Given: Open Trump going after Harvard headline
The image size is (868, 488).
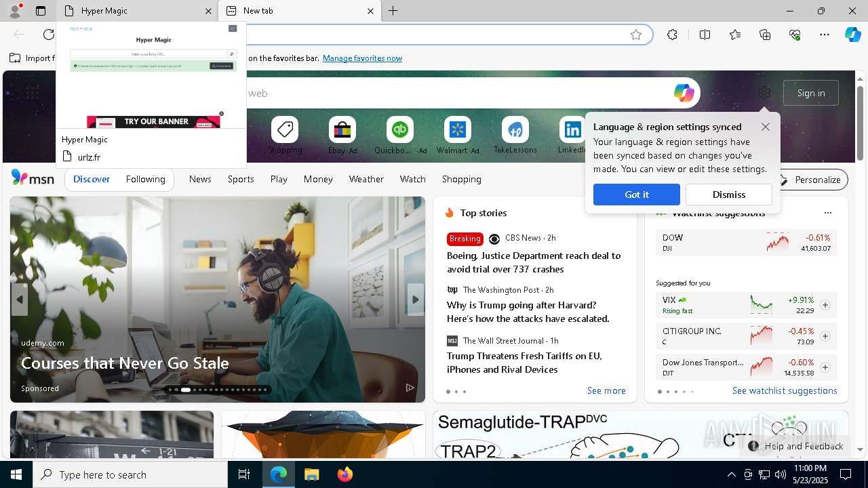Looking at the screenshot, I should [x=528, y=312].
